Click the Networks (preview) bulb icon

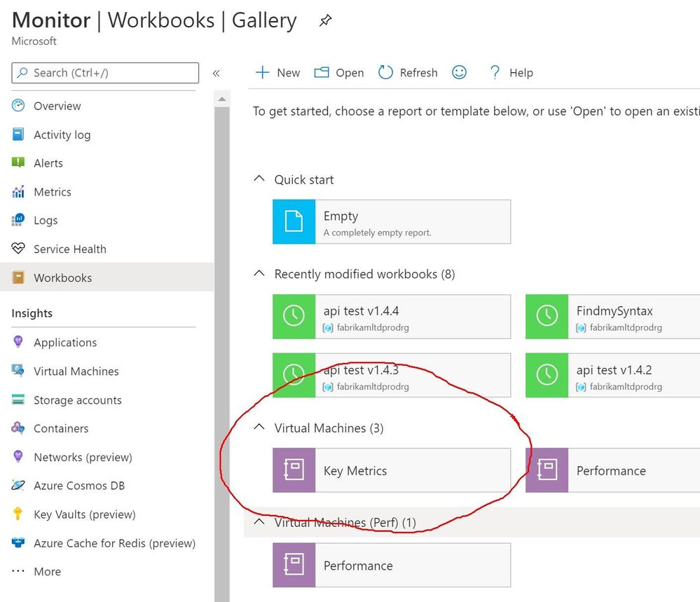(18, 456)
